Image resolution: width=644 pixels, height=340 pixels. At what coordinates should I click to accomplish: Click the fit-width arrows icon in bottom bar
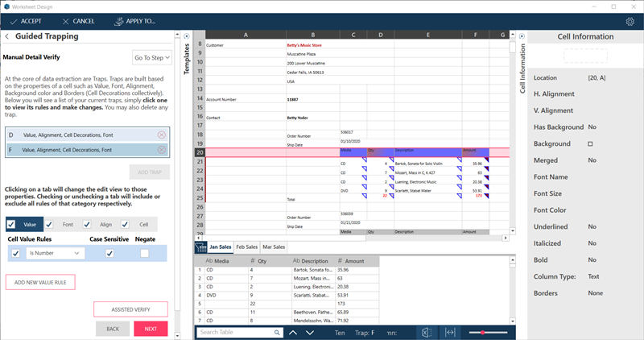[450, 332]
